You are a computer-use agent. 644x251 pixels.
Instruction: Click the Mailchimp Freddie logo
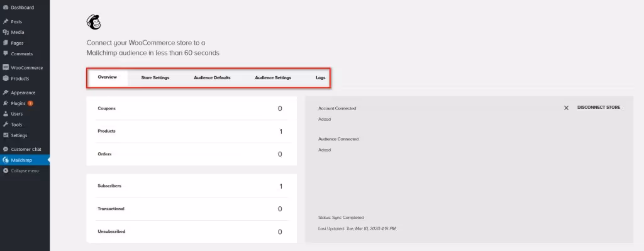click(x=94, y=22)
